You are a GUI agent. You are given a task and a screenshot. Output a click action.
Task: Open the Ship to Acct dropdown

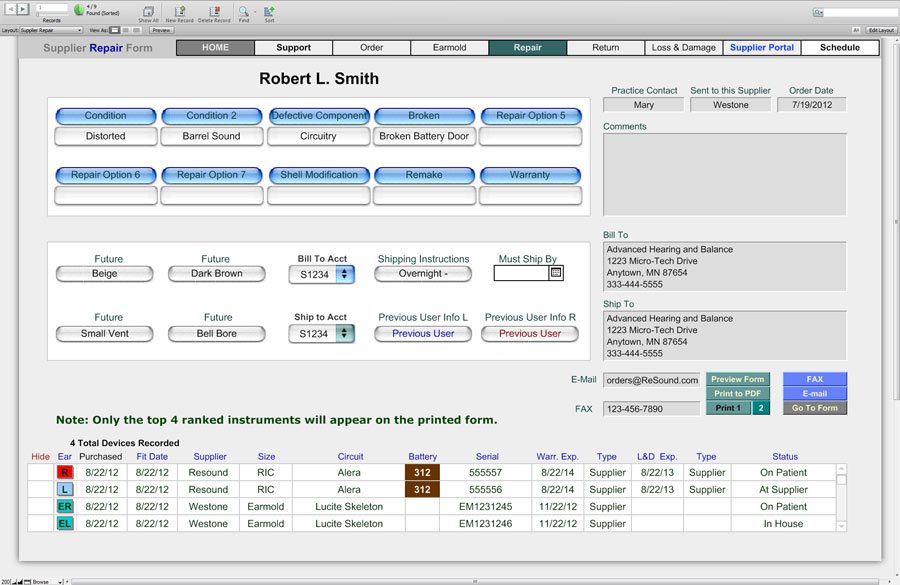345,334
